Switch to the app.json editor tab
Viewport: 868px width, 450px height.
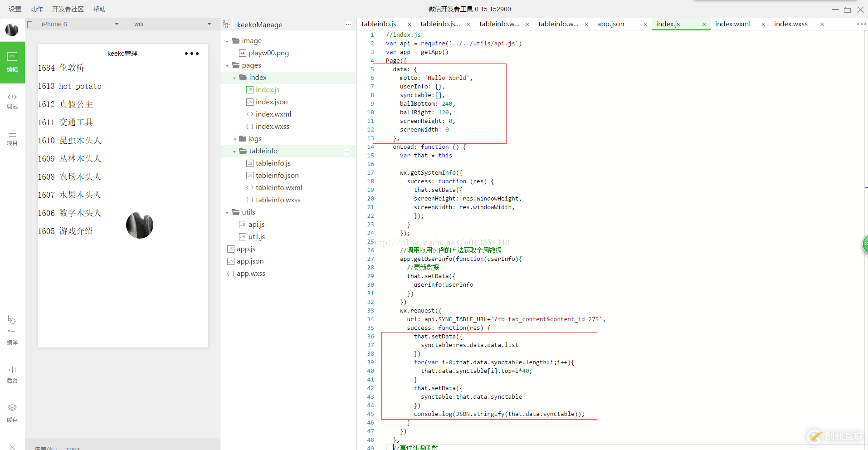(x=610, y=24)
